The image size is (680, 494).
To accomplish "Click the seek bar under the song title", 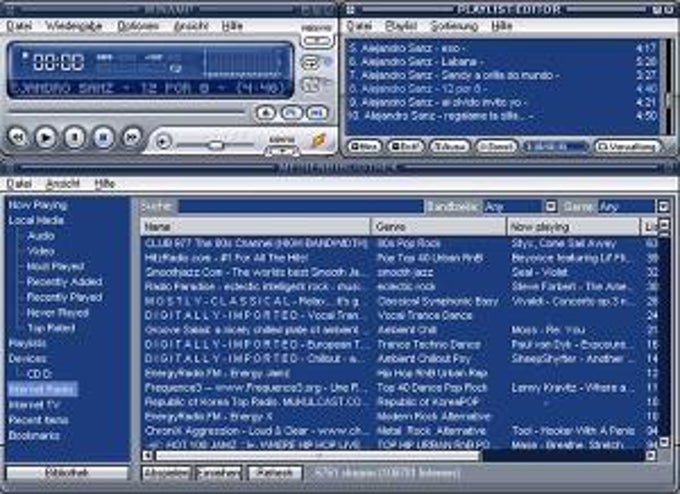I will [x=127, y=112].
